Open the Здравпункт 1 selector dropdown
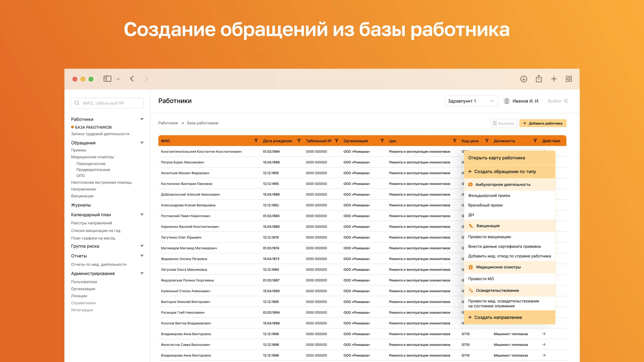The image size is (644, 362). [471, 101]
